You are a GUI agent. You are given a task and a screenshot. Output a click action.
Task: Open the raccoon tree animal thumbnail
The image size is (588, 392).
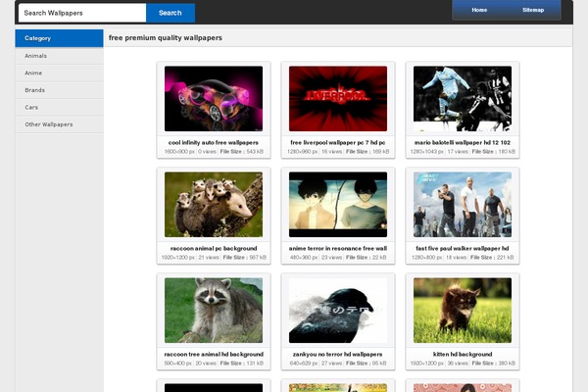tap(214, 311)
